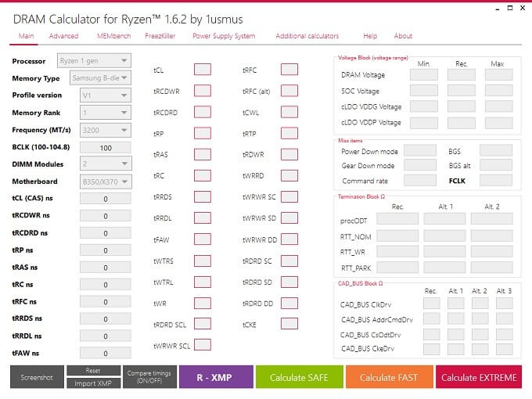The width and height of the screenshot is (532, 399).
Task: Click the Command rate field
Action: [420, 181]
